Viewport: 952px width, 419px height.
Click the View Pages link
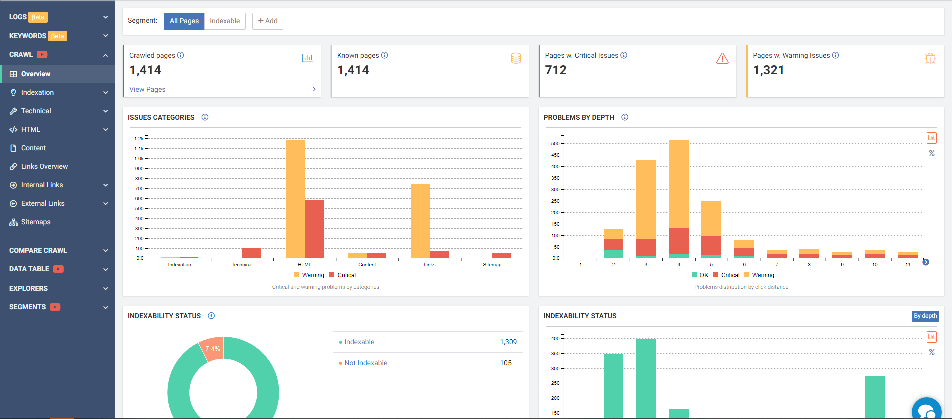[x=148, y=89]
